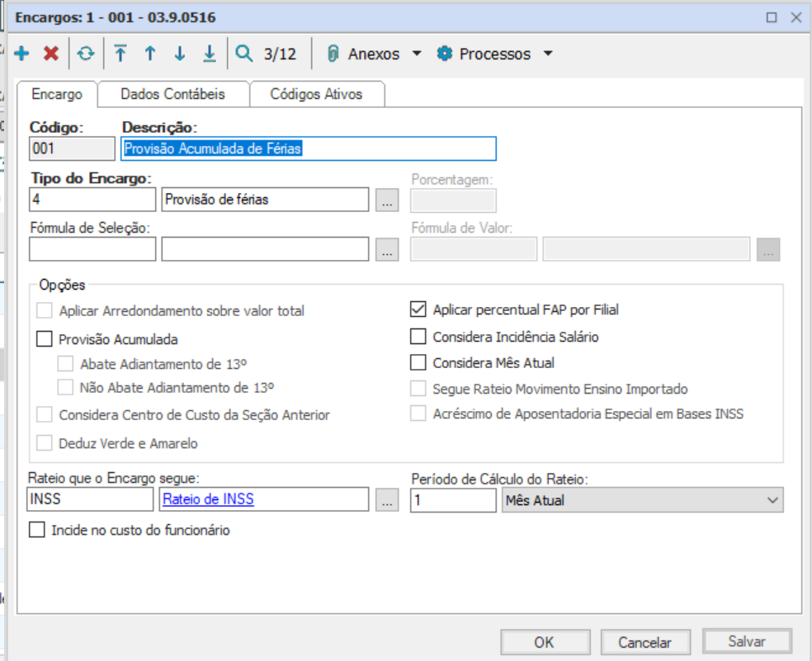The image size is (812, 661).
Task: Toggle Provisão Acumulada checkbox
Action: pos(45,339)
